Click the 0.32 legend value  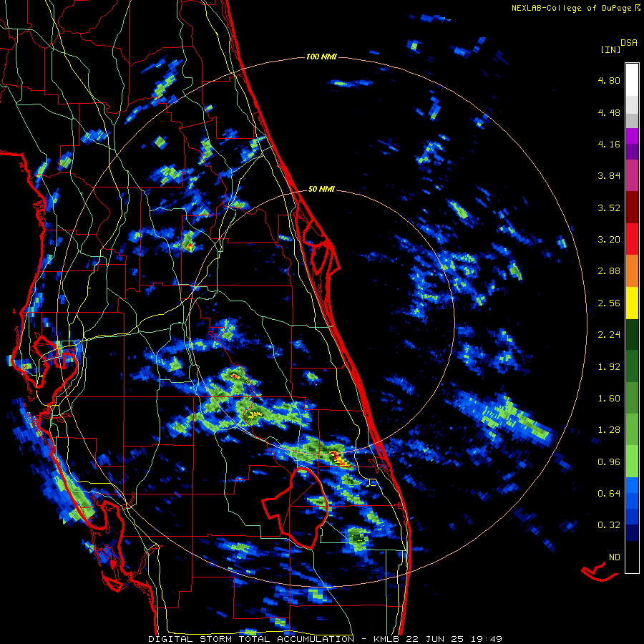click(609, 525)
